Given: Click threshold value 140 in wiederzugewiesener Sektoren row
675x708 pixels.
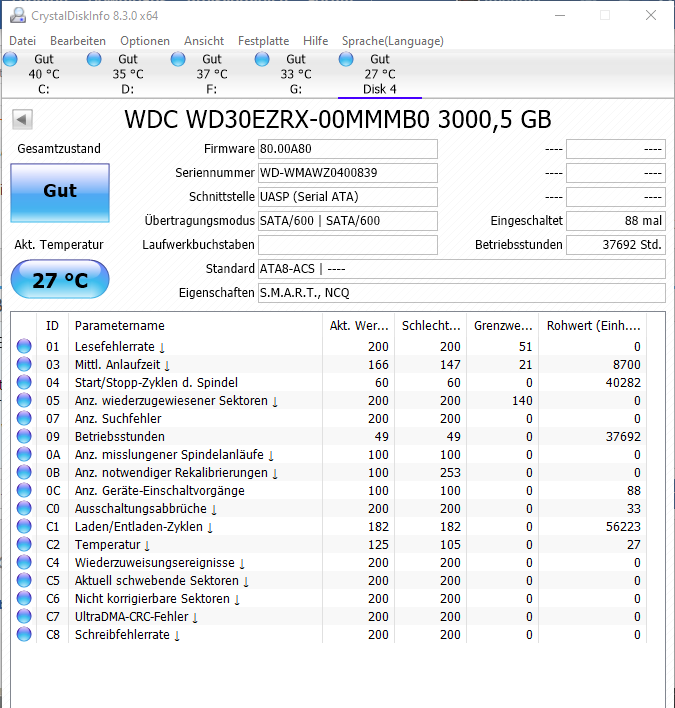Looking at the screenshot, I should point(522,401).
